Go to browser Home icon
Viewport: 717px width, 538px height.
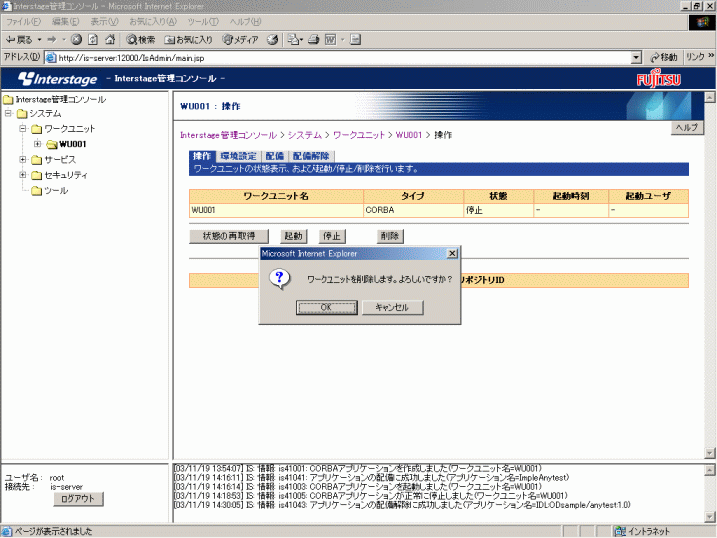pos(110,39)
